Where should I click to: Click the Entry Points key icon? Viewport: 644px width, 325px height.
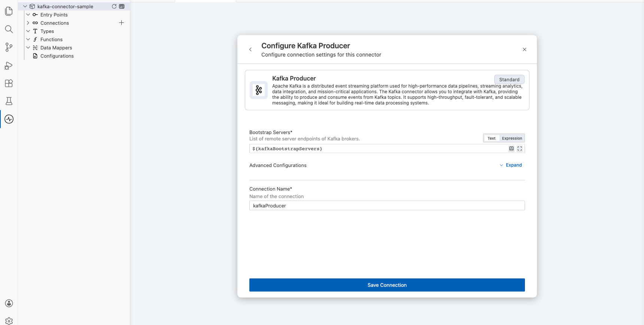pyautogui.click(x=35, y=15)
